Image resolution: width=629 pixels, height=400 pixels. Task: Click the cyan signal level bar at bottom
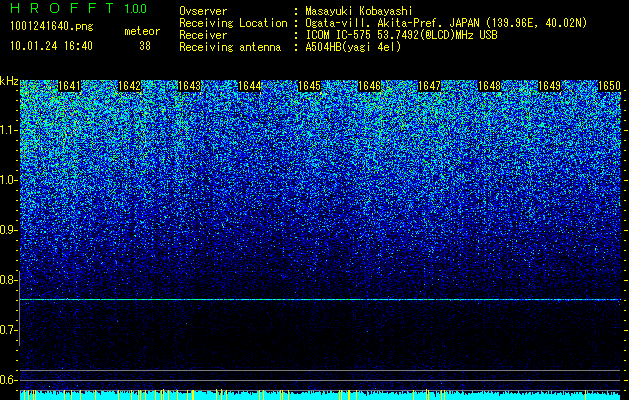tap(320, 395)
